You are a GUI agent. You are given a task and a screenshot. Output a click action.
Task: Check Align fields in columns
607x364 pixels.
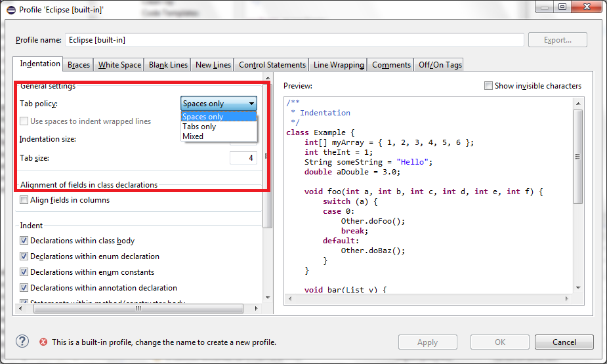point(24,200)
